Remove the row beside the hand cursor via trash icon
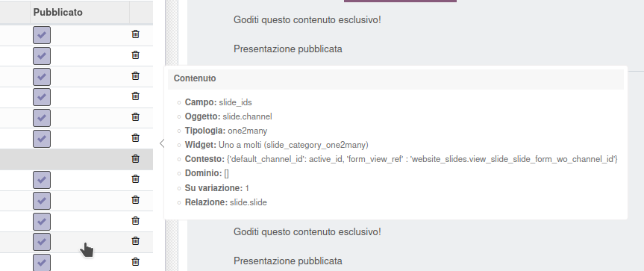 (136, 240)
